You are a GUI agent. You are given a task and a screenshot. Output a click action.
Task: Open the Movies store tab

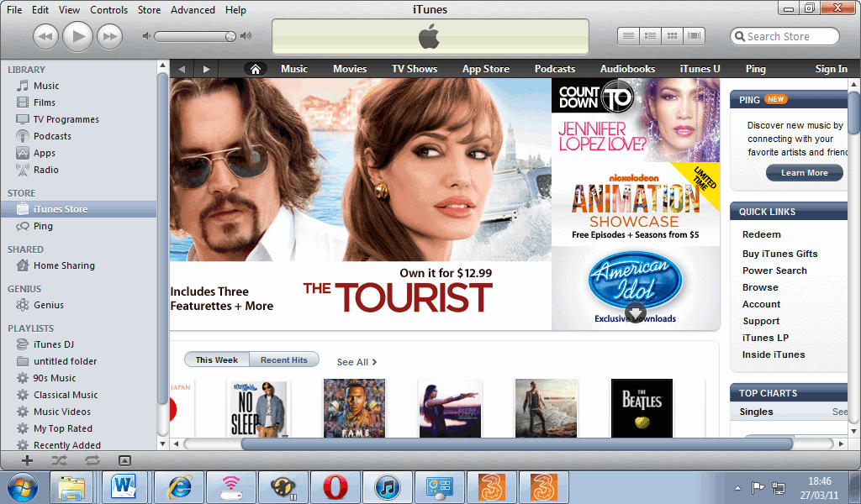pos(350,69)
